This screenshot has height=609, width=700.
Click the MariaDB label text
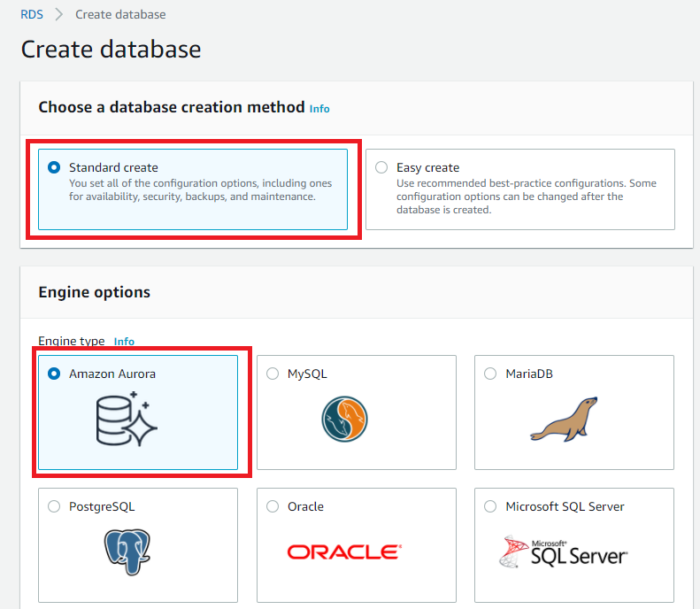click(529, 374)
